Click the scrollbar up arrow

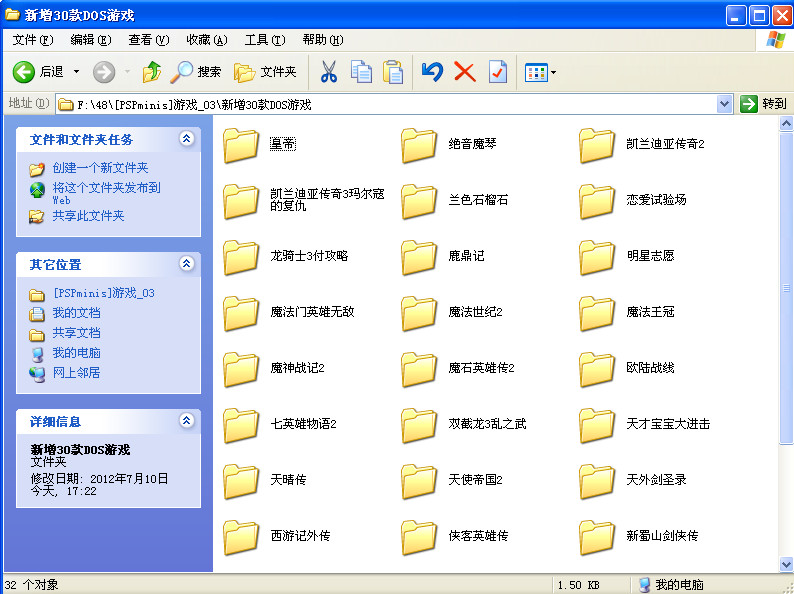click(786, 124)
